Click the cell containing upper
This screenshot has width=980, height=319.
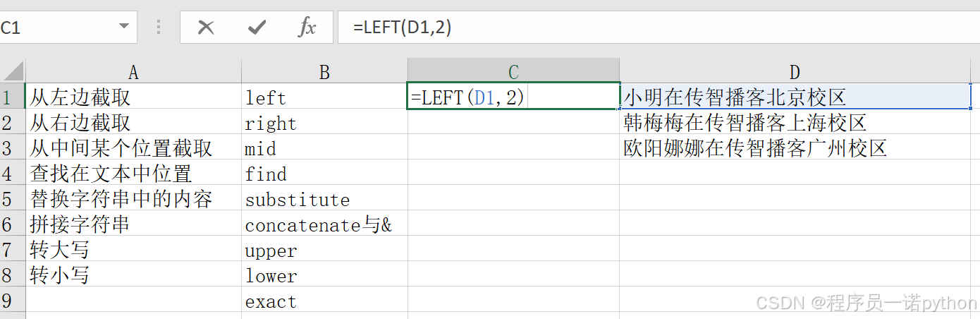click(324, 248)
